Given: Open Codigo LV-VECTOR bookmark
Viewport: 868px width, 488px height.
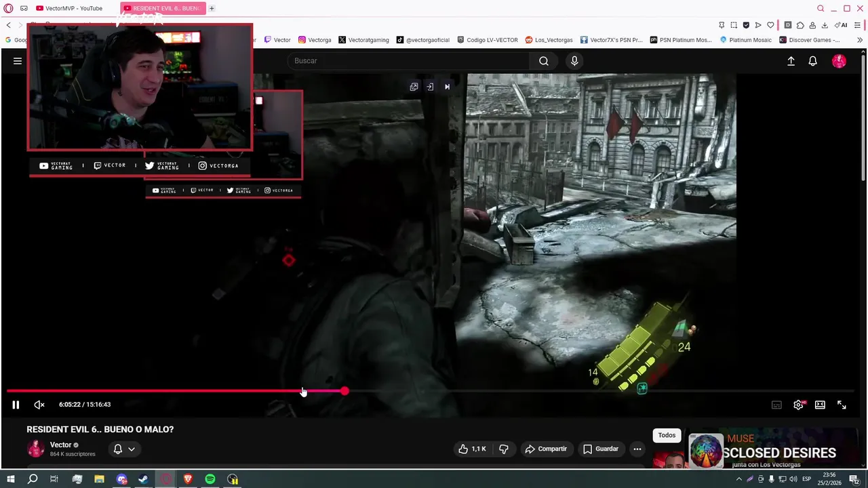Looking at the screenshot, I should click(487, 40).
